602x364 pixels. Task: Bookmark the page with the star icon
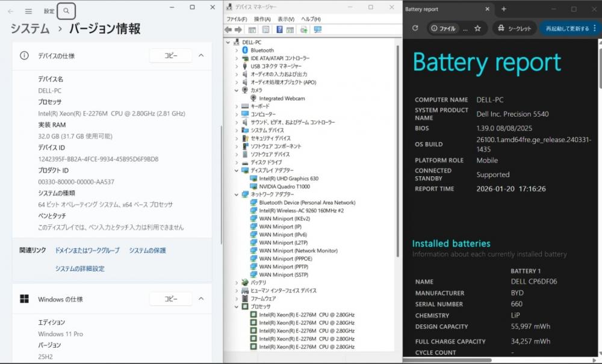[477, 28]
